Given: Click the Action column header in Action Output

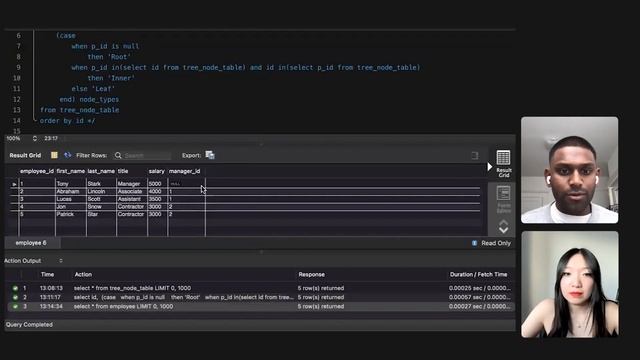Looking at the screenshot, I should tap(83, 275).
